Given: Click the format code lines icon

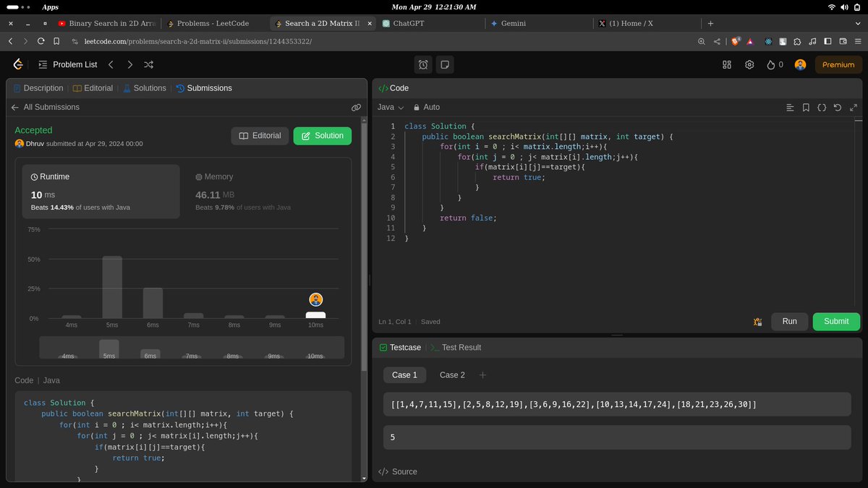Looking at the screenshot, I should pyautogui.click(x=790, y=107).
